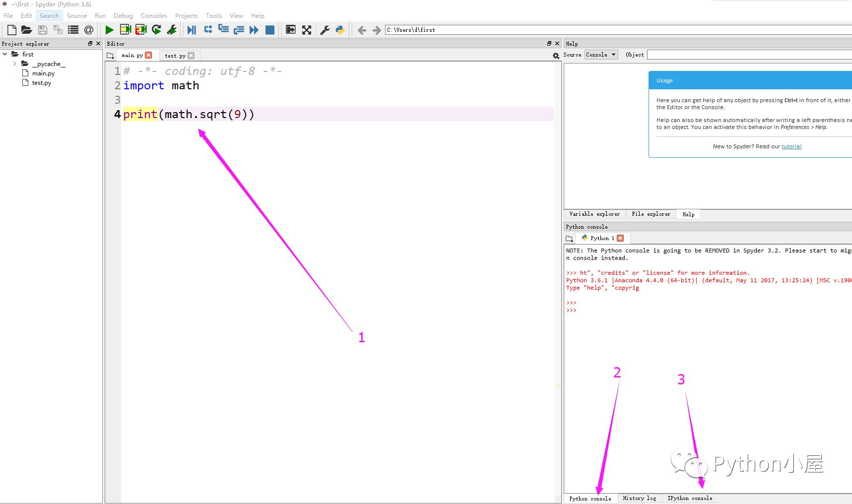Close the main.py editor tab
The width and height of the screenshot is (852, 504).
[148, 55]
